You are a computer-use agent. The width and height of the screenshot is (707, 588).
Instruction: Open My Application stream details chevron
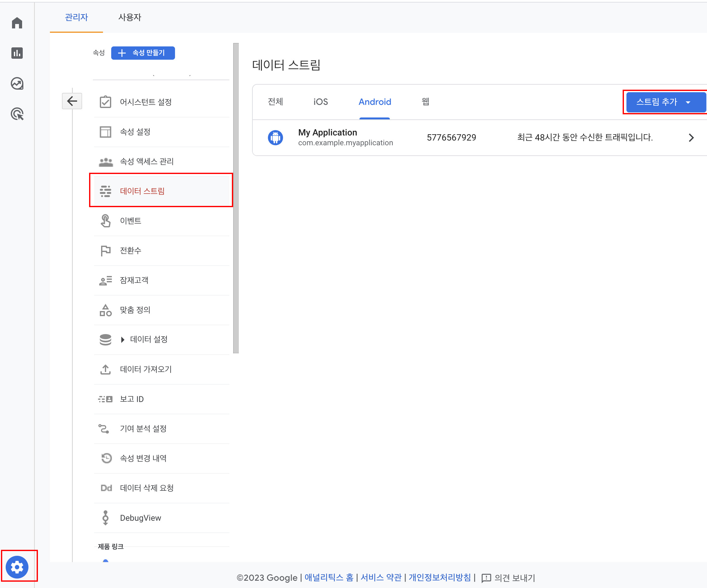point(691,138)
